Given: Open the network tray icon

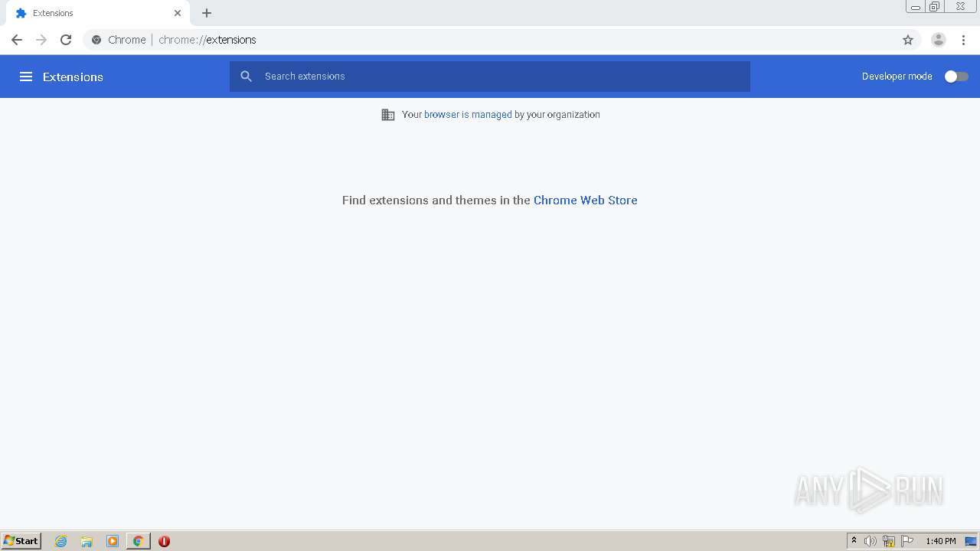Looking at the screenshot, I should pyautogui.click(x=889, y=541).
